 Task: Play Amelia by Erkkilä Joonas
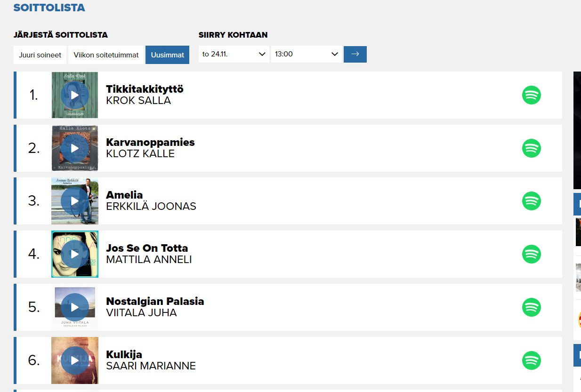point(75,201)
